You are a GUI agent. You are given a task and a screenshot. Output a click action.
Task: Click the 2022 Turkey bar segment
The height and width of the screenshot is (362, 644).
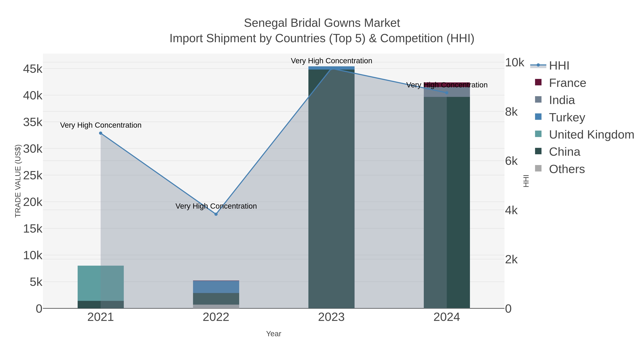216,287
